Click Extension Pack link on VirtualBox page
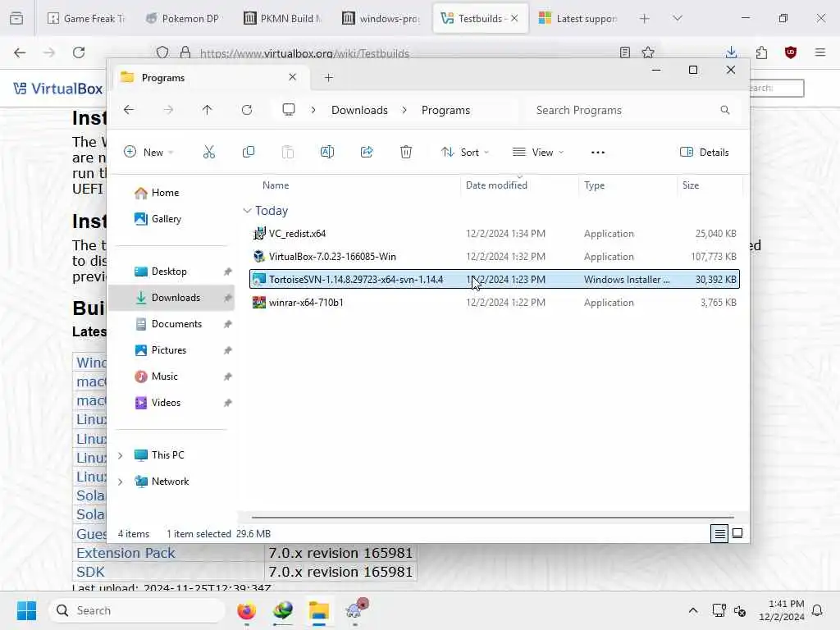The image size is (840, 630). pyautogui.click(x=126, y=553)
